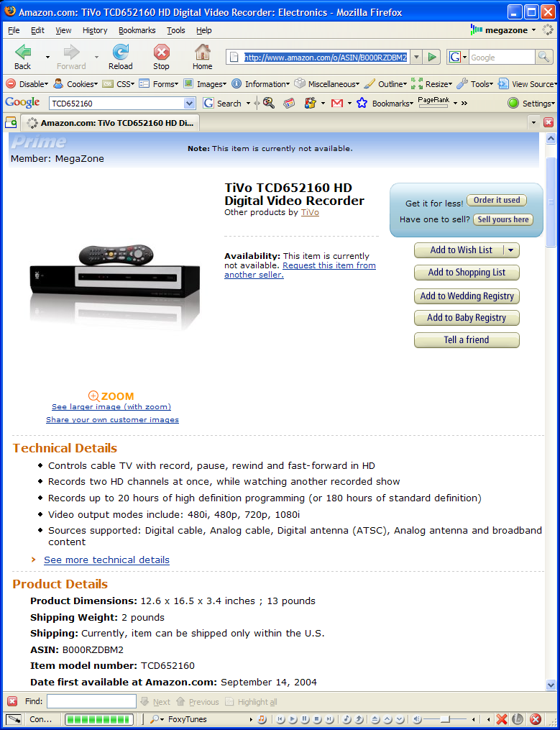Click the orange ZOOM magnifier icon
560x730 pixels.
pyautogui.click(x=94, y=396)
